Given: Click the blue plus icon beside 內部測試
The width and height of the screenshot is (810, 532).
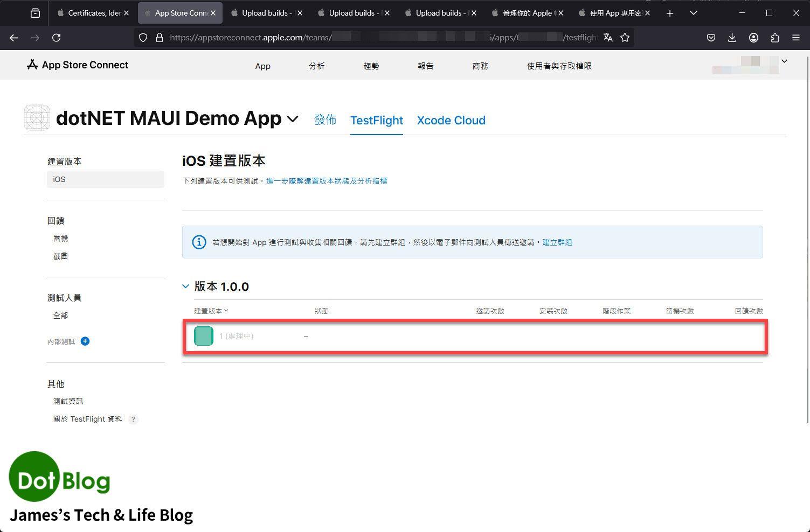Looking at the screenshot, I should [x=85, y=341].
